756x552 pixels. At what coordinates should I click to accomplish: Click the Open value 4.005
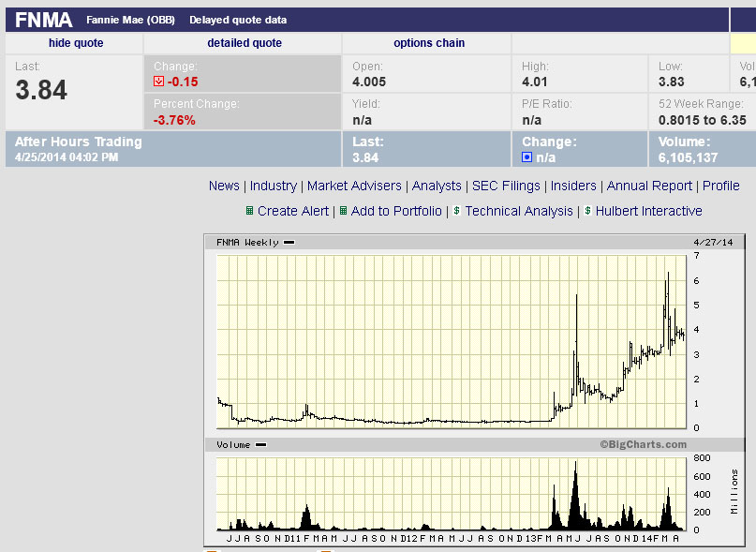point(369,82)
